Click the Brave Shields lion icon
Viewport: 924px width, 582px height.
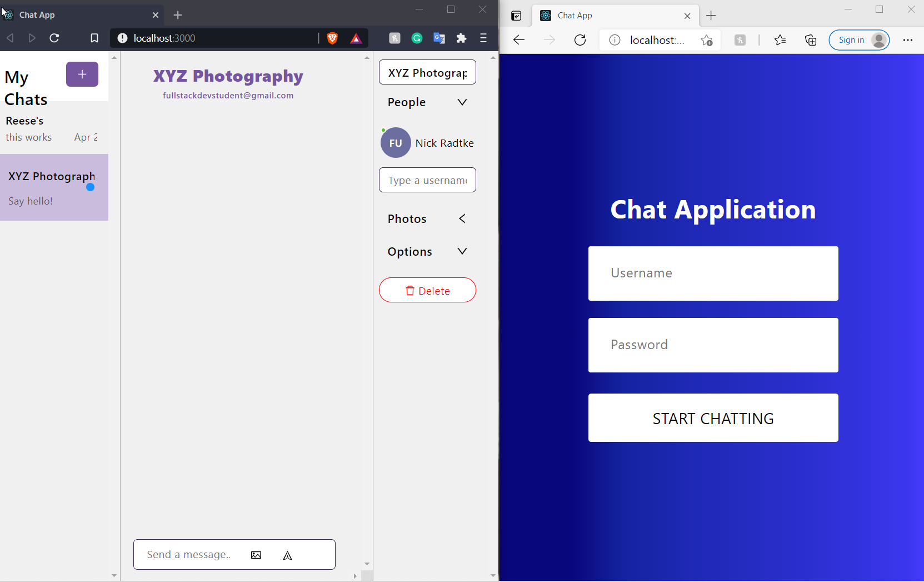332,38
